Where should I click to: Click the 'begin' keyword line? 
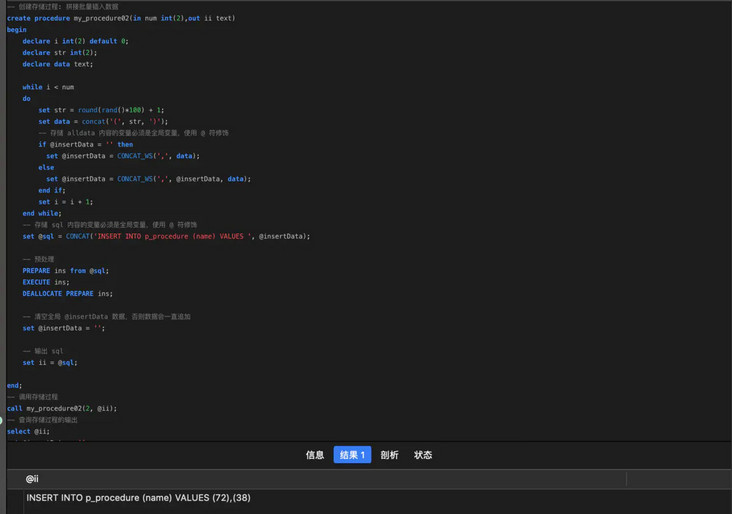[17, 29]
